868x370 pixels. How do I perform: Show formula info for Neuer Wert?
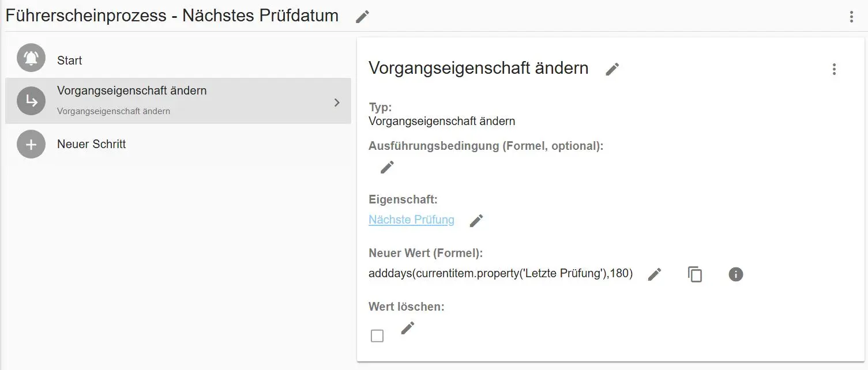(x=735, y=274)
